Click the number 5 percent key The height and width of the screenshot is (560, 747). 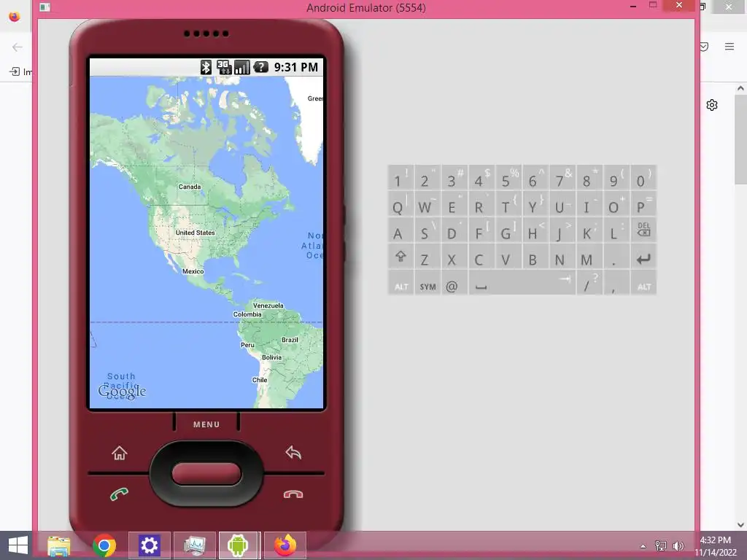click(508, 178)
